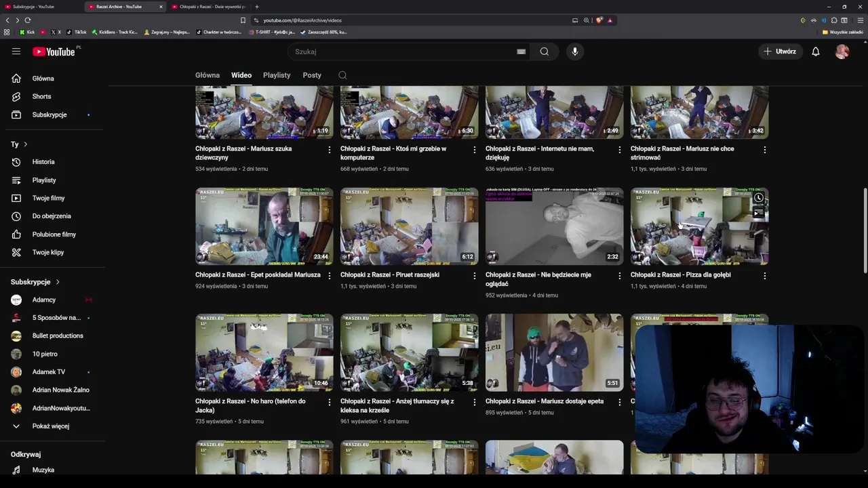Screen dimensions: 868x488
Task: Open Anżej tłumaczy się z kleksa title
Action: tap(397, 405)
